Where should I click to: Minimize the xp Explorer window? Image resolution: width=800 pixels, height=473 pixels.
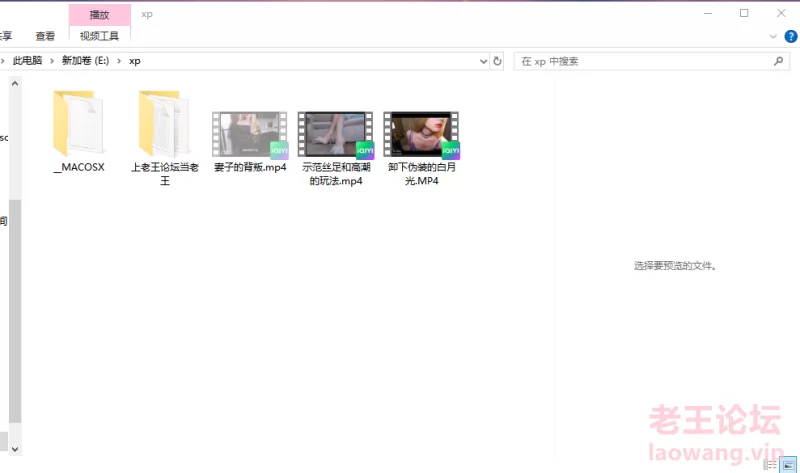[x=708, y=13]
